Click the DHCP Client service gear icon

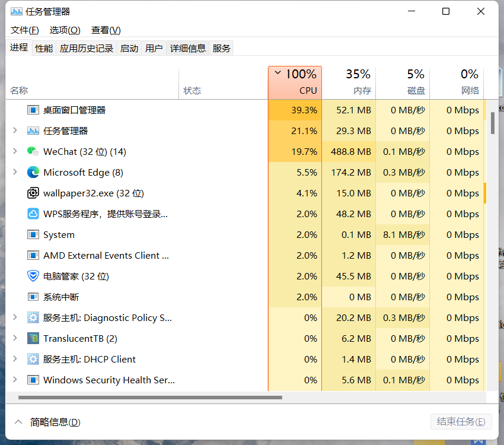[x=33, y=359]
